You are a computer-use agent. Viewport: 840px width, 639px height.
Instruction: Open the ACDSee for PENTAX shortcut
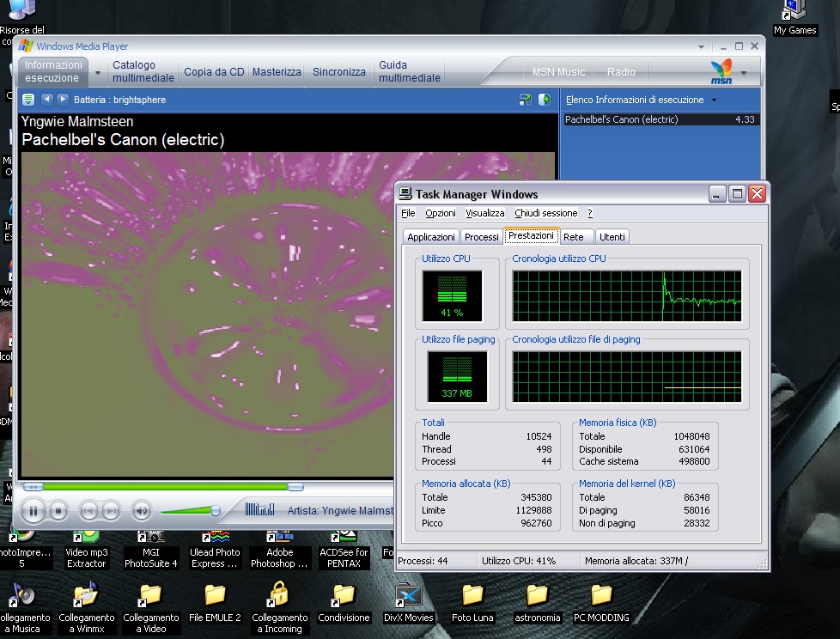click(344, 549)
